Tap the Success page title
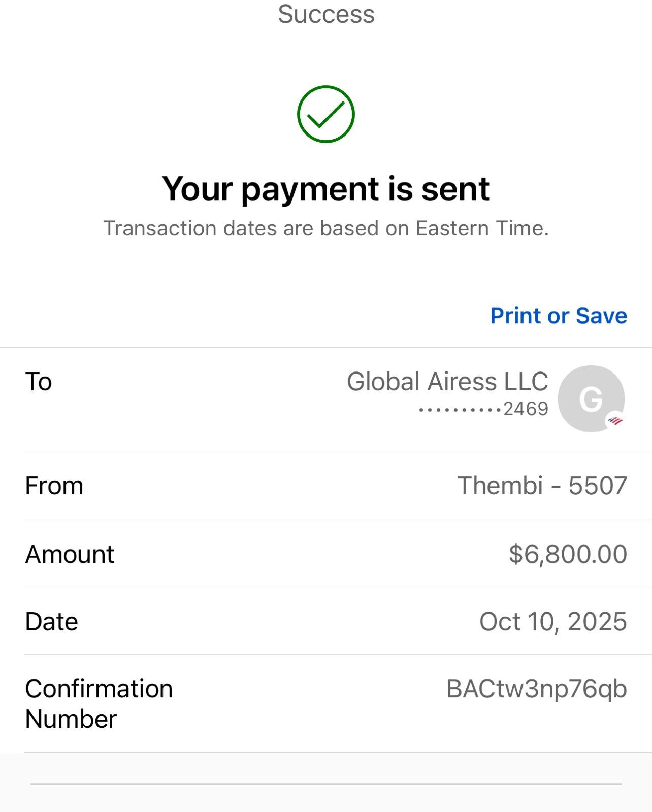Image resolution: width=652 pixels, height=812 pixels. tap(326, 14)
